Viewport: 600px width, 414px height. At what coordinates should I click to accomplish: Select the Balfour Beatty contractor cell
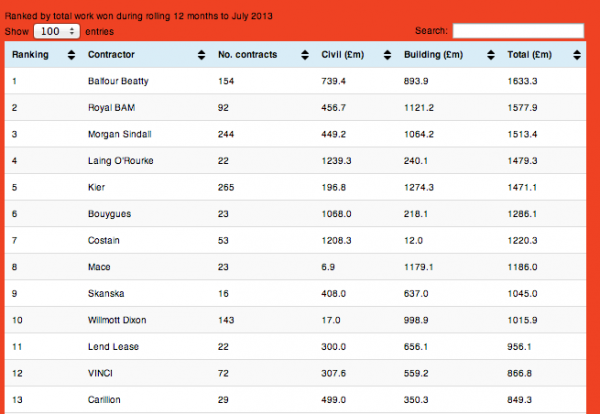click(118, 81)
